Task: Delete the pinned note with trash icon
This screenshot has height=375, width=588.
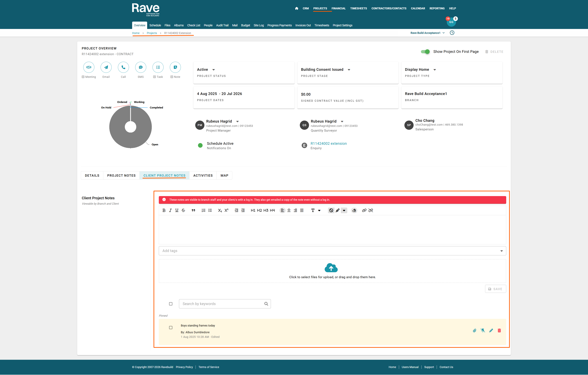Action: tap(499, 330)
